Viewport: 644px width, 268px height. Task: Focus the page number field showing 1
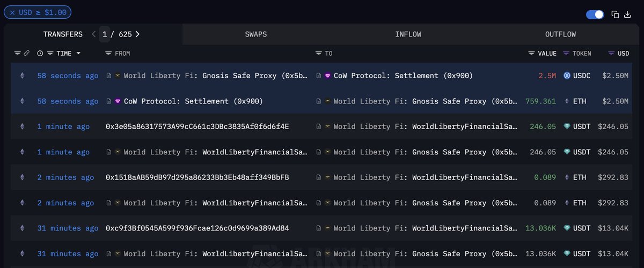[x=104, y=34]
